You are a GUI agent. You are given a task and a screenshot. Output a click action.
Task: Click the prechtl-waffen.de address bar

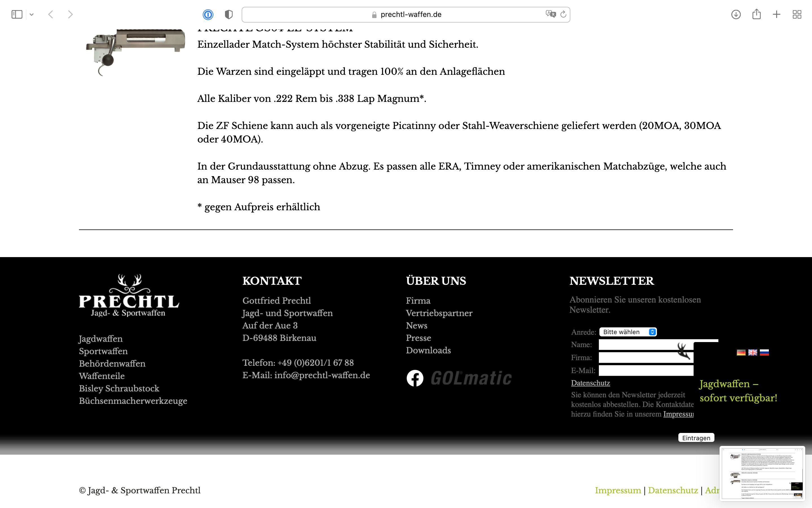point(406,14)
